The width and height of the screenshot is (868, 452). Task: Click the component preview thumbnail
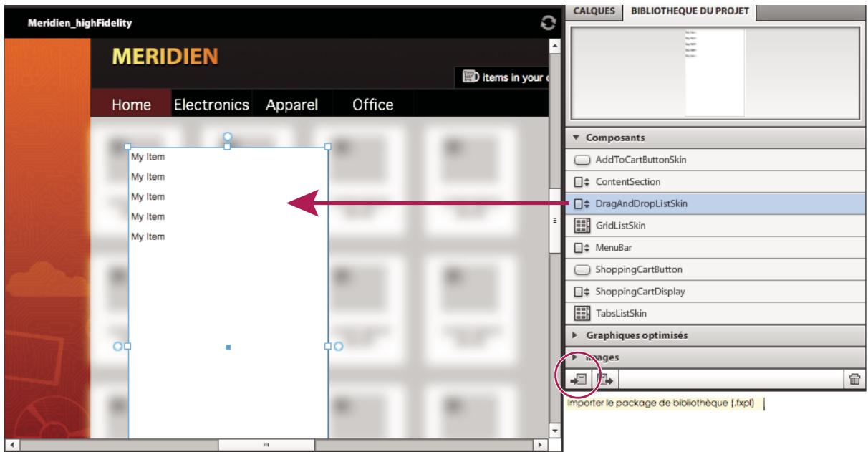tap(715, 72)
